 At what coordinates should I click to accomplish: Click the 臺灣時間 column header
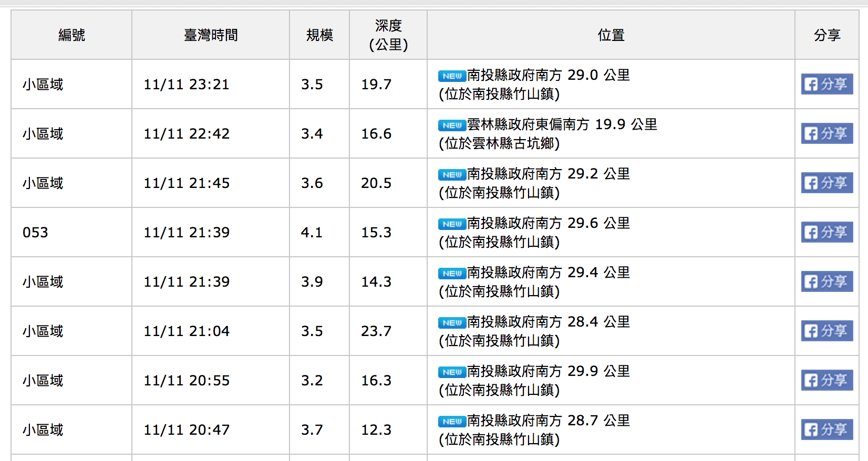pos(211,35)
